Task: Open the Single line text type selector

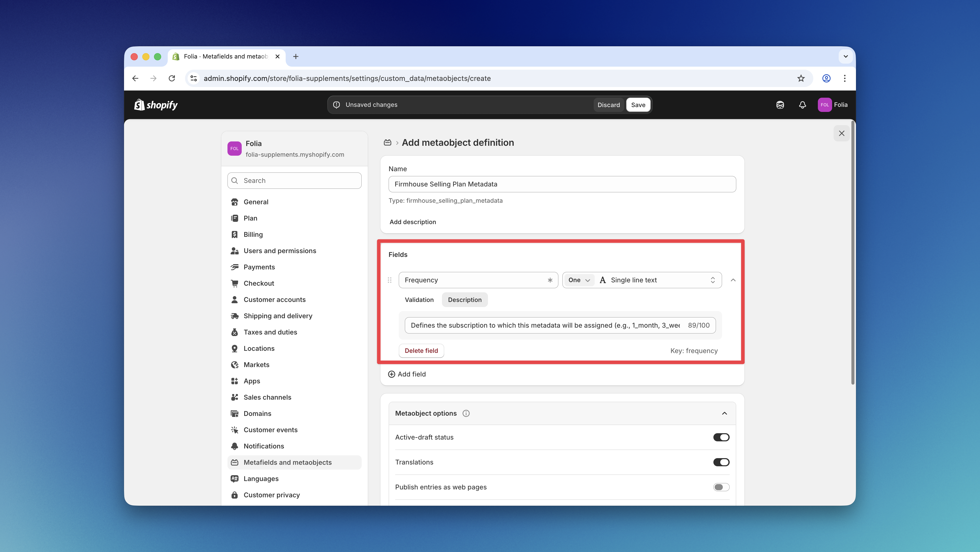Action: click(x=658, y=280)
